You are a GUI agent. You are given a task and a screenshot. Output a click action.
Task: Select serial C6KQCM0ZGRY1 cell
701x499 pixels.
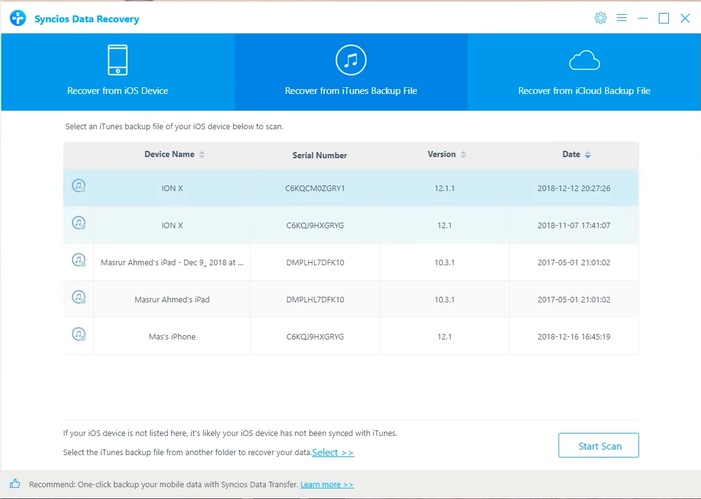pyautogui.click(x=315, y=188)
